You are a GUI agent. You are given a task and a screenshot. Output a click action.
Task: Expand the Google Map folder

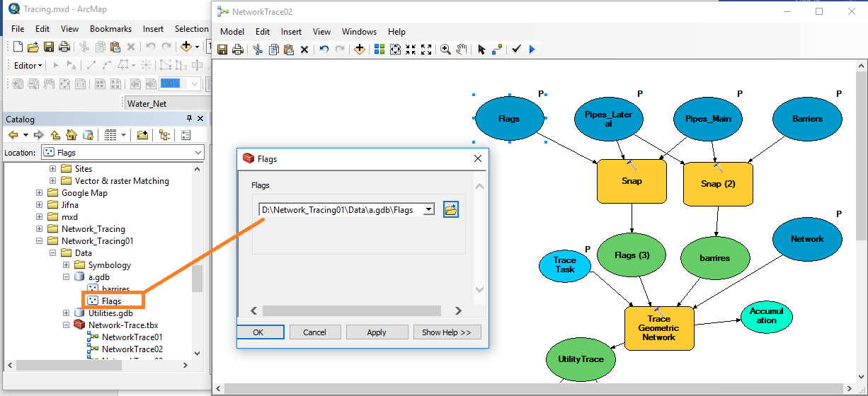(40, 193)
